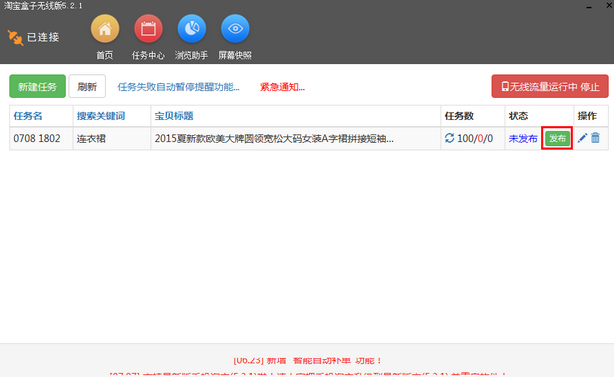The width and height of the screenshot is (614, 377).
Task: Sort by the 搜索关键词 column header
Action: (101, 116)
